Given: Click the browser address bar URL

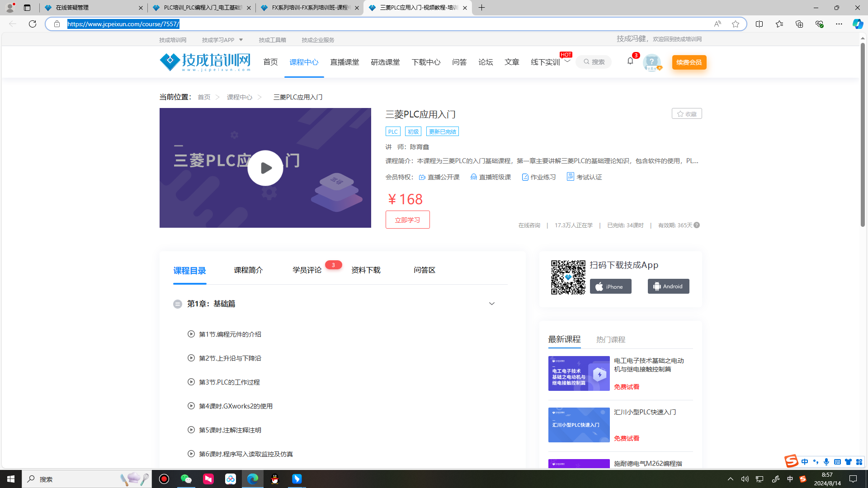Looking at the screenshot, I should [123, 24].
